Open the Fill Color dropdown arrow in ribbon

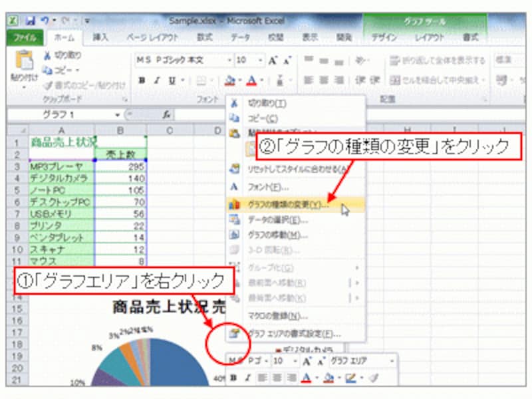point(240,80)
